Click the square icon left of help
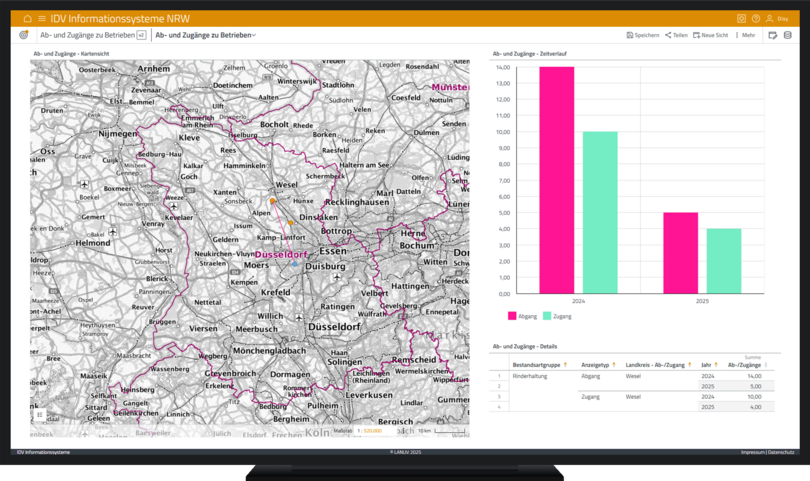 pos(741,19)
